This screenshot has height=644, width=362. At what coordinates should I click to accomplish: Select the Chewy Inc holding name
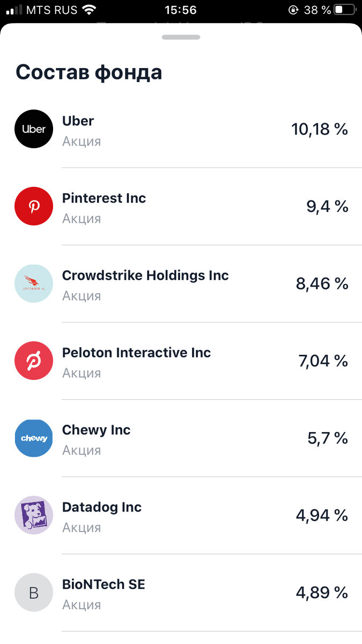pyautogui.click(x=97, y=430)
